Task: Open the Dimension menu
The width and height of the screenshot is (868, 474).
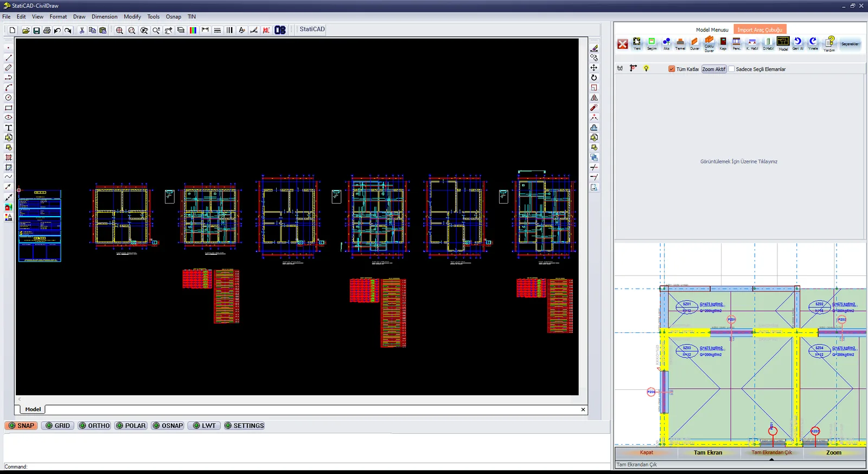Action: click(104, 17)
